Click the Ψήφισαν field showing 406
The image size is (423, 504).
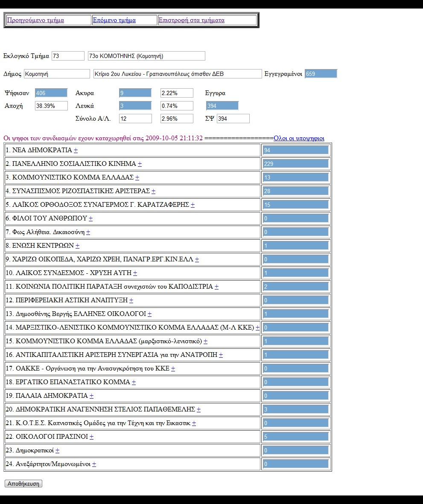click(51, 93)
